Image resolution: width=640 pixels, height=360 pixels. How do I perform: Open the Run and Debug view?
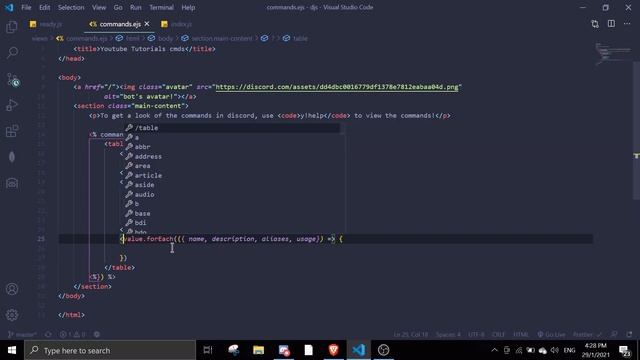(12, 105)
